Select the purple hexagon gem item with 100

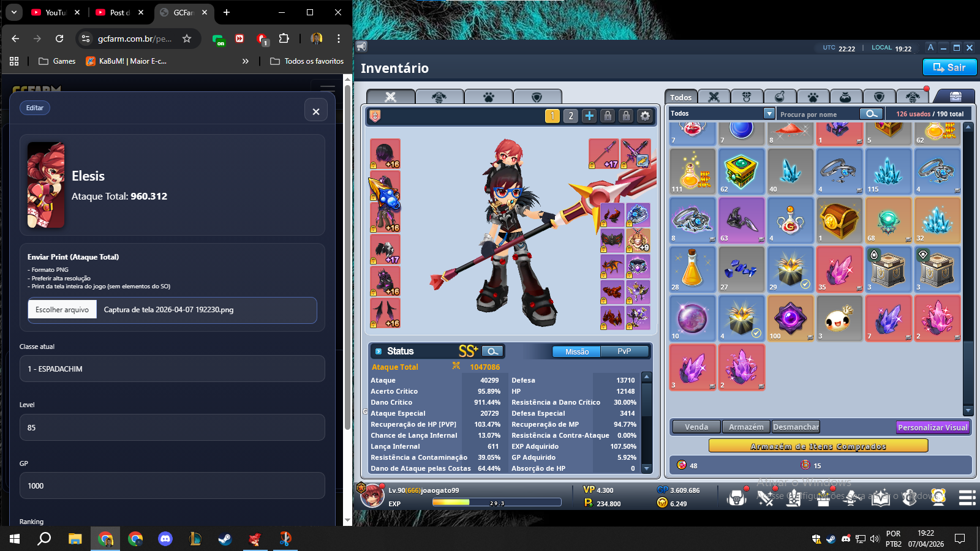point(790,318)
